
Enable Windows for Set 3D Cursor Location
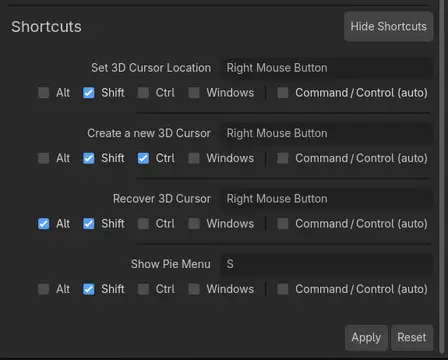194,93
